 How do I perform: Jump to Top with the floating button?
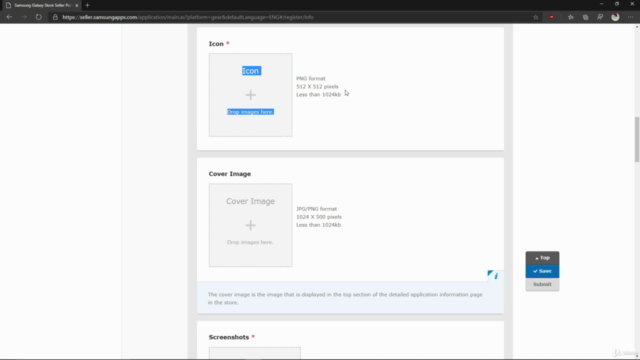coord(542,258)
